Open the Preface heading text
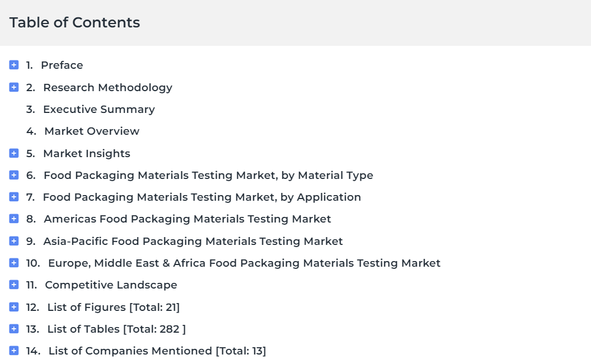 click(62, 65)
